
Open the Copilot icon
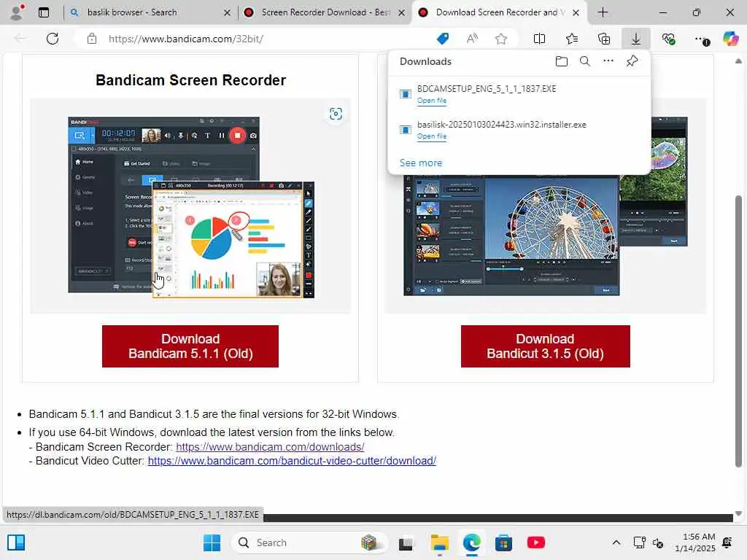click(730, 39)
